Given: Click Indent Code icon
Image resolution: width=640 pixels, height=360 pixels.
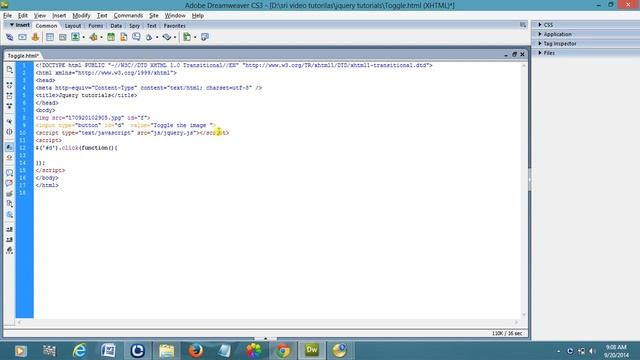Looking at the screenshot, I should [x=9, y=229].
